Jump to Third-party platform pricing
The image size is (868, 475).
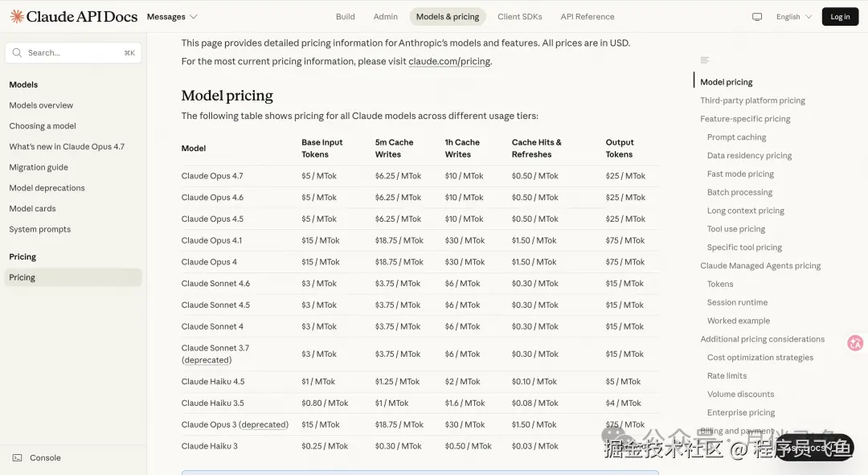point(752,100)
